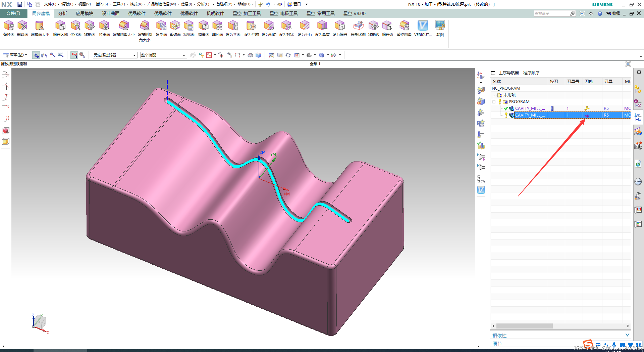This screenshot has width=644, height=352.
Task: Toggle the red toolpath display button
Action: point(74,55)
